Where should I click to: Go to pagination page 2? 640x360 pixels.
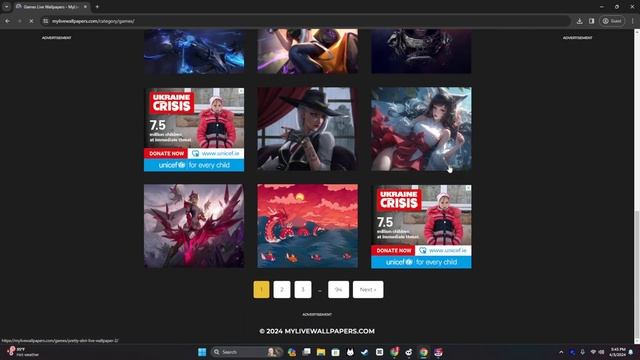pyautogui.click(x=282, y=289)
